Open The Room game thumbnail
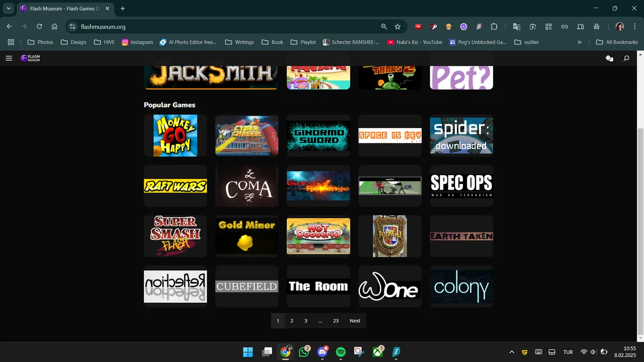 click(x=318, y=286)
